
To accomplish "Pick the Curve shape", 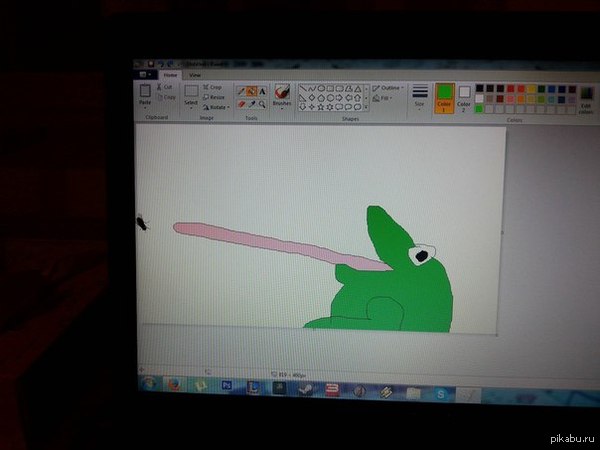I will (x=313, y=89).
